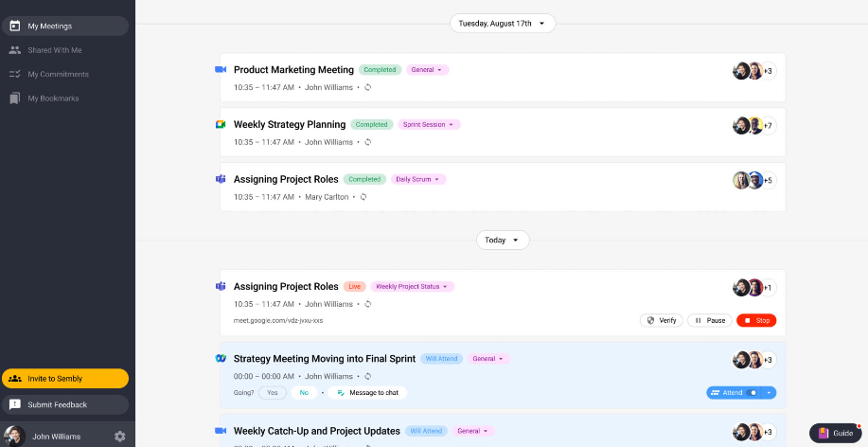Open Weekly Catch-Up and Project Updates title
Image resolution: width=868 pixels, height=447 pixels.
click(x=317, y=431)
